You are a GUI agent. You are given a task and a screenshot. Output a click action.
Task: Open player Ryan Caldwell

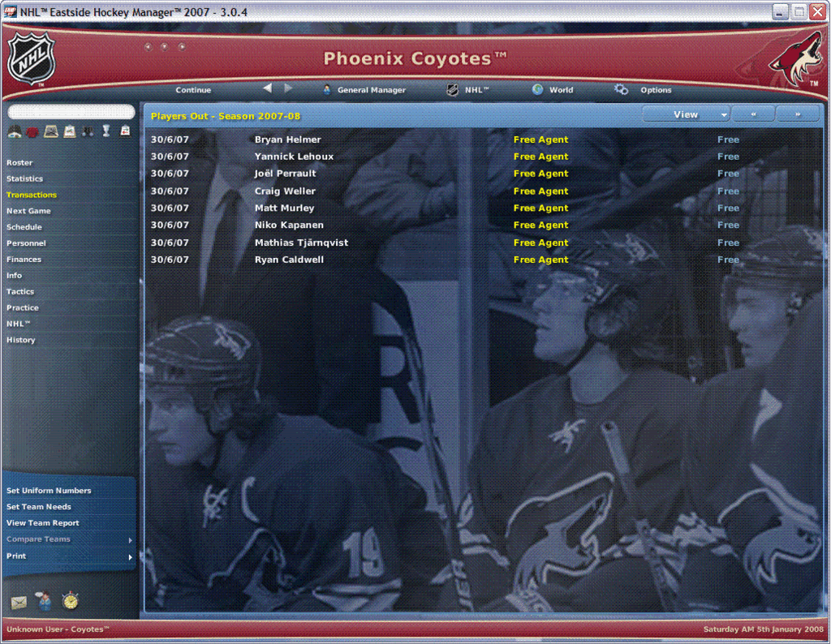click(289, 260)
